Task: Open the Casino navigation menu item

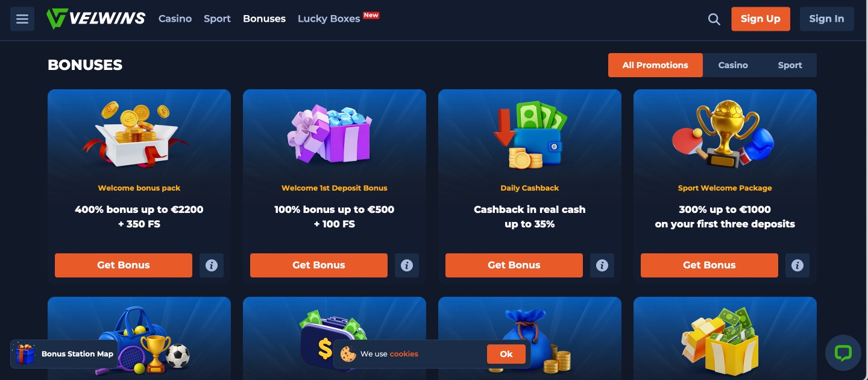Action: [175, 19]
